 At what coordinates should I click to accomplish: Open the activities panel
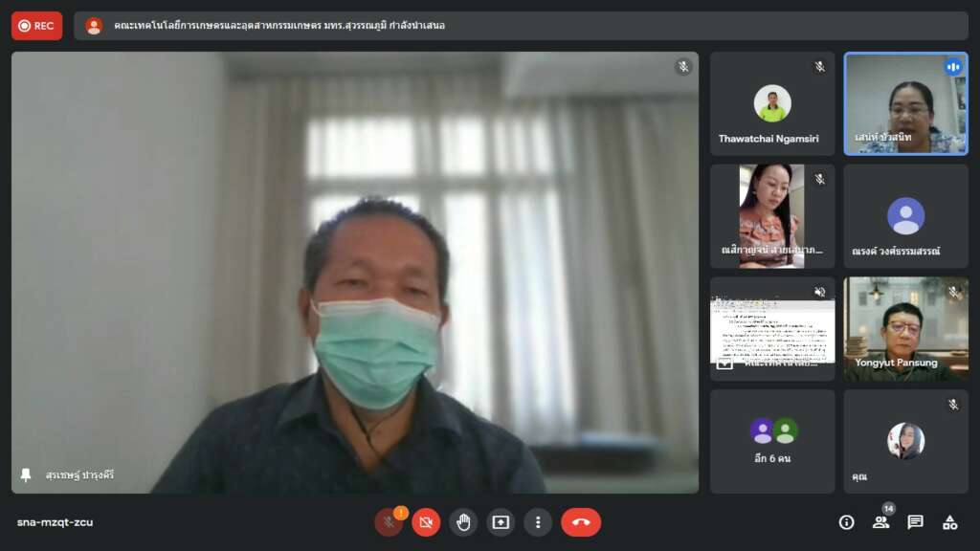point(949,521)
